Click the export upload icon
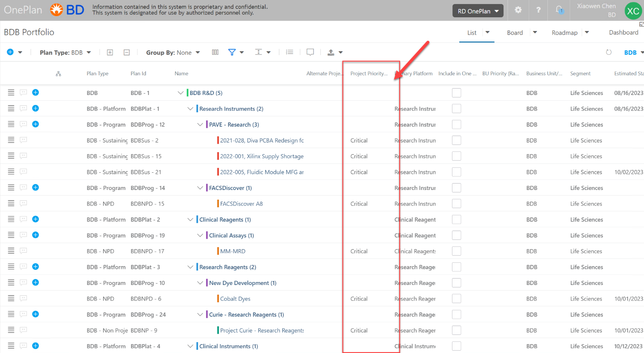Viewport: 644px width, 353px height. click(x=331, y=52)
